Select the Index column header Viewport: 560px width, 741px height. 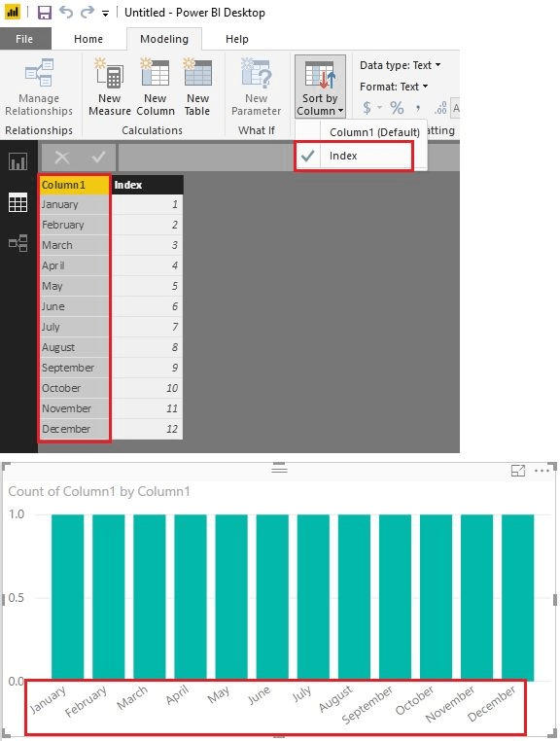(147, 185)
